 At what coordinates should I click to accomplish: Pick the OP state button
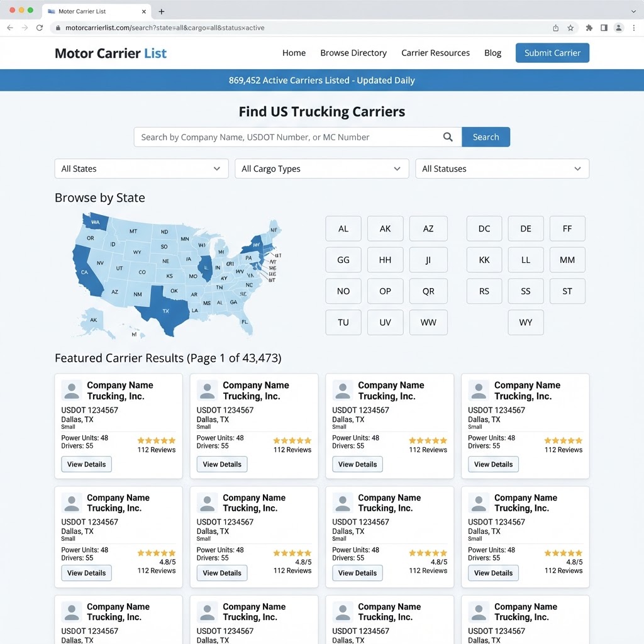click(x=386, y=291)
